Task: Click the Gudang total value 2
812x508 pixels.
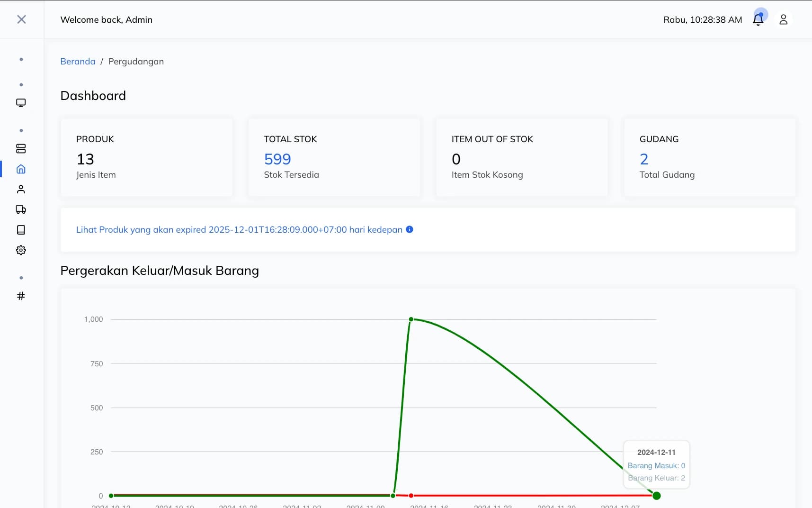Action: [x=644, y=159]
